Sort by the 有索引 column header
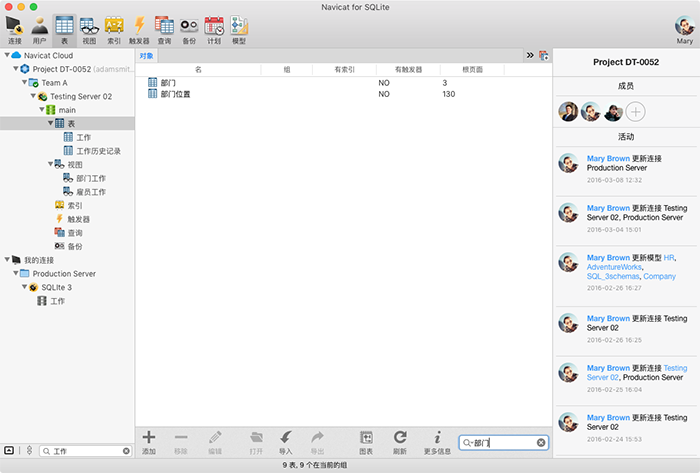Viewport: 700px width, 473px height. click(345, 69)
